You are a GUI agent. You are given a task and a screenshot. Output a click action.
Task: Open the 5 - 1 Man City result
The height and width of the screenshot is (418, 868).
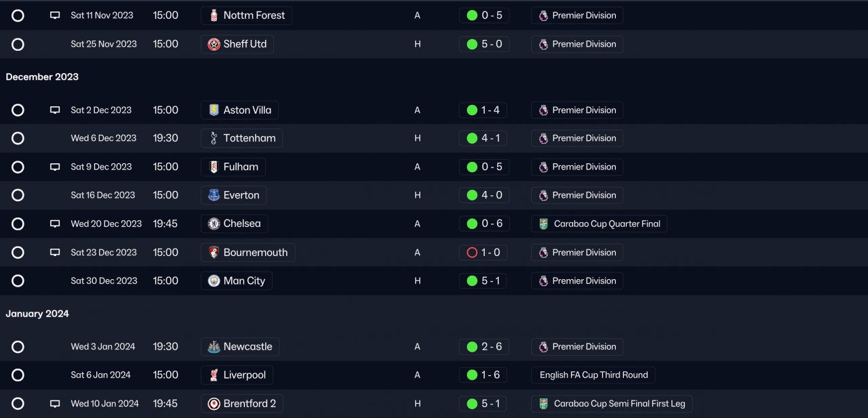click(x=484, y=280)
